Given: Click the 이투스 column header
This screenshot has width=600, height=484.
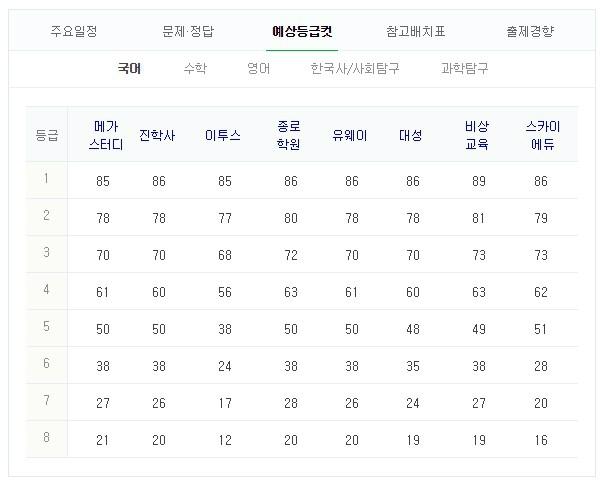Looking at the screenshot, I should pyautogui.click(x=223, y=135).
